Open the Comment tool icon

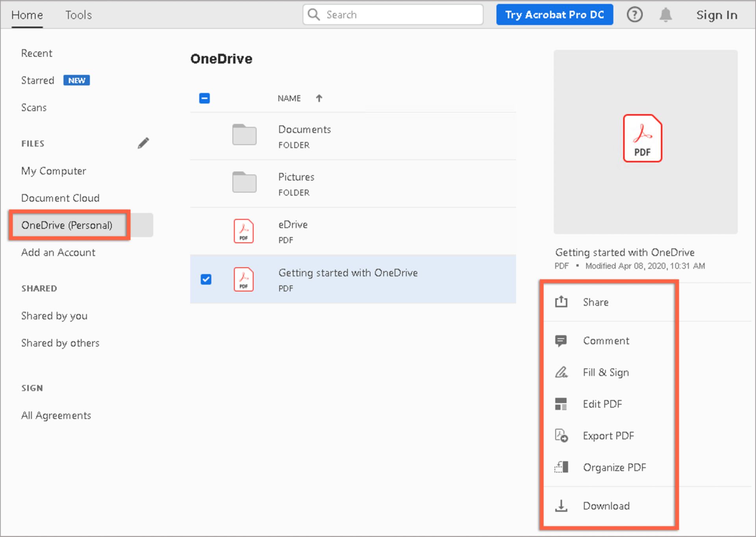click(x=561, y=340)
